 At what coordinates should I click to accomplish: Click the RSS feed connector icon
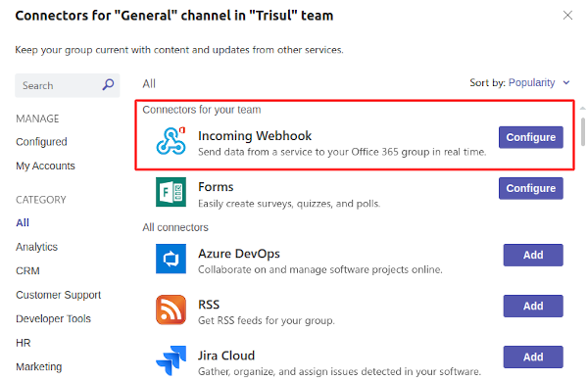171,310
